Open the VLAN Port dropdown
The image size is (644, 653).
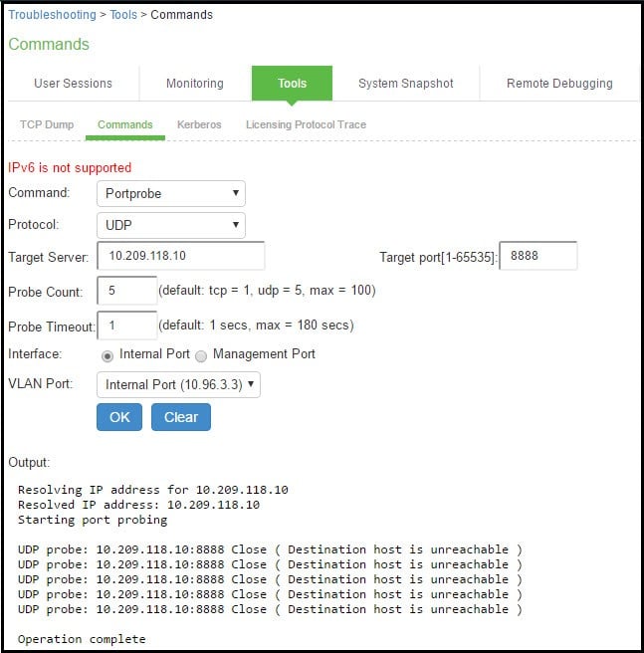(x=178, y=385)
